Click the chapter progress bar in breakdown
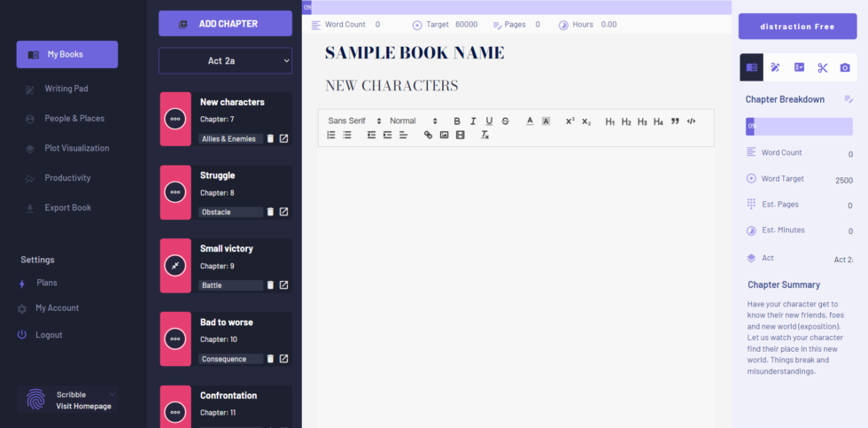Screen dimensions: 868x428 (x=799, y=126)
